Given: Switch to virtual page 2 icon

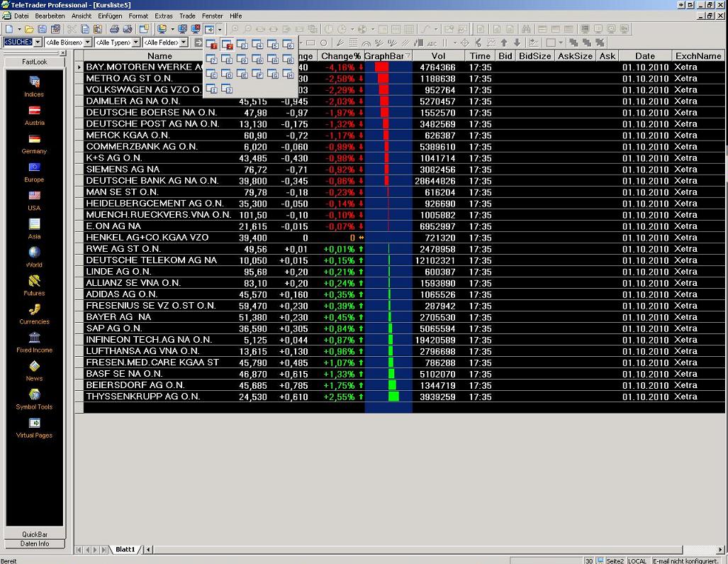Looking at the screenshot, I should pyautogui.click(x=227, y=45).
